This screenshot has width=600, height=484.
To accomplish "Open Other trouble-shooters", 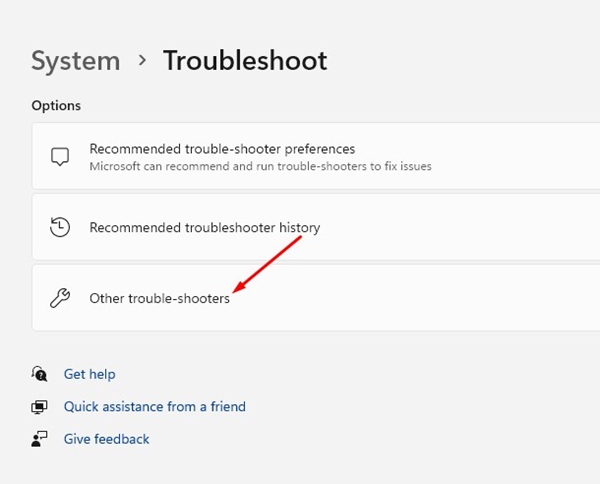I will coord(159,298).
